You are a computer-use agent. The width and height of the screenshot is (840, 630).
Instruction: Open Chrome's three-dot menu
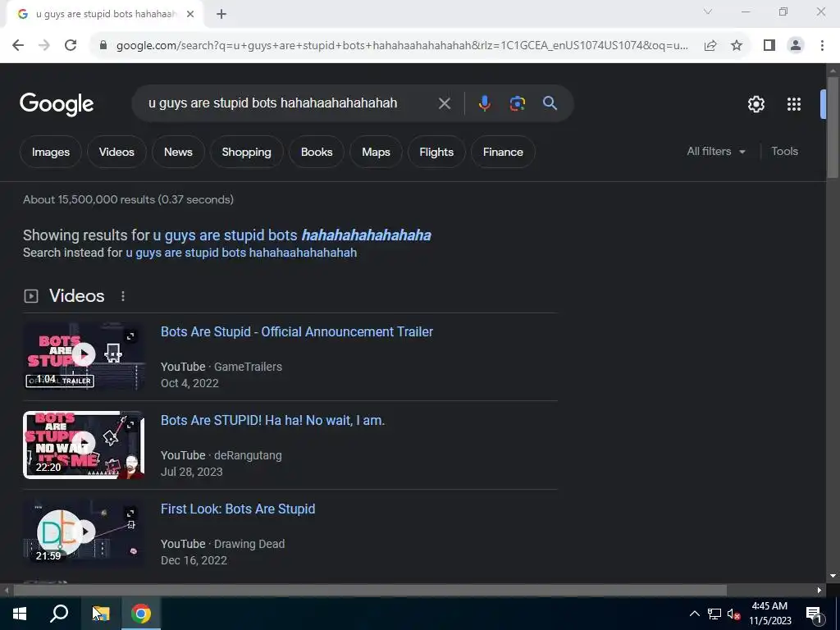pyautogui.click(x=822, y=45)
